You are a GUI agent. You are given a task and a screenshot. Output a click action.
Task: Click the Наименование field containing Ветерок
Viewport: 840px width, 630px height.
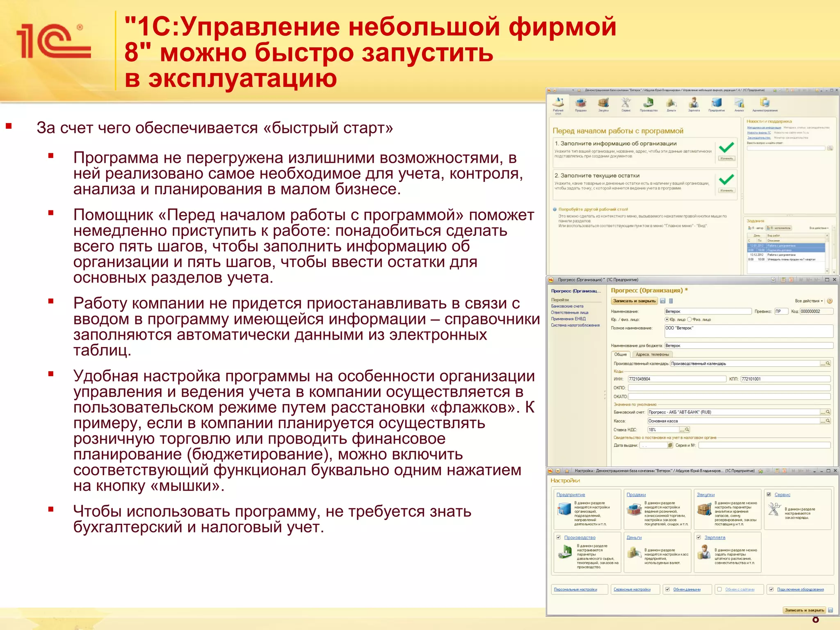[708, 311]
